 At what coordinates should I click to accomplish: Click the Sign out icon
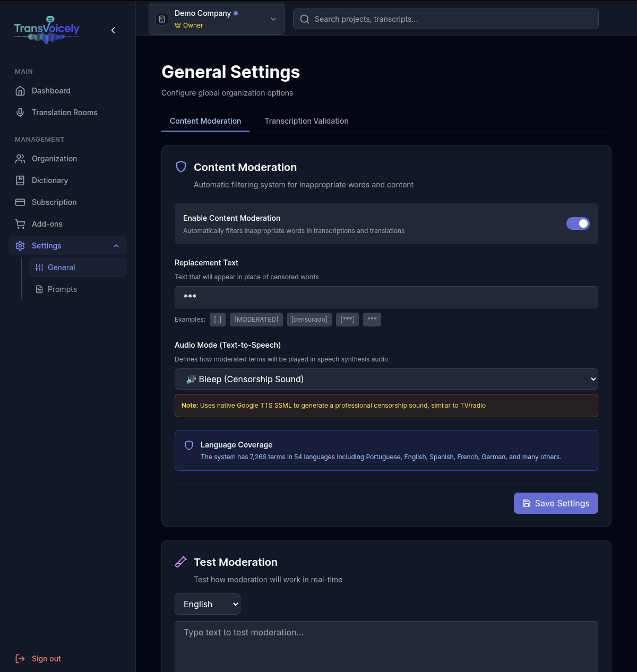[20, 659]
